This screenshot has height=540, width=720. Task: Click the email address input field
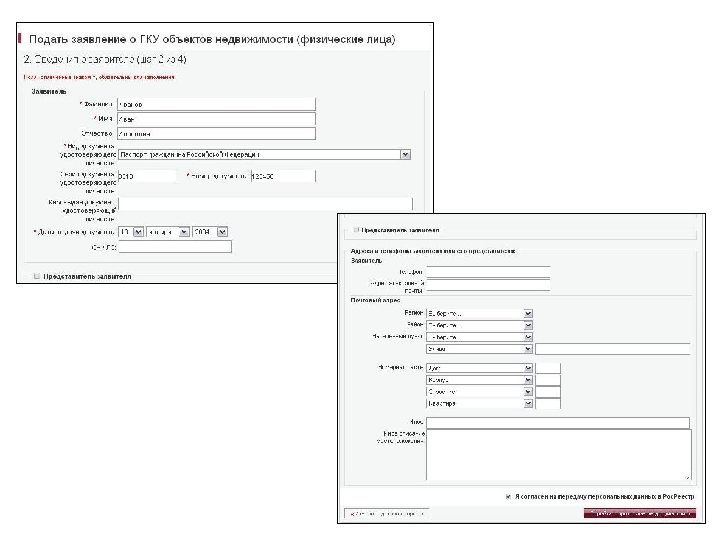(x=488, y=285)
